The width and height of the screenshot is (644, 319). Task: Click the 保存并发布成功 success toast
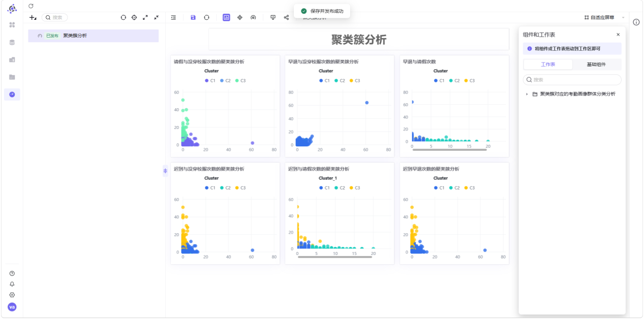322,11
